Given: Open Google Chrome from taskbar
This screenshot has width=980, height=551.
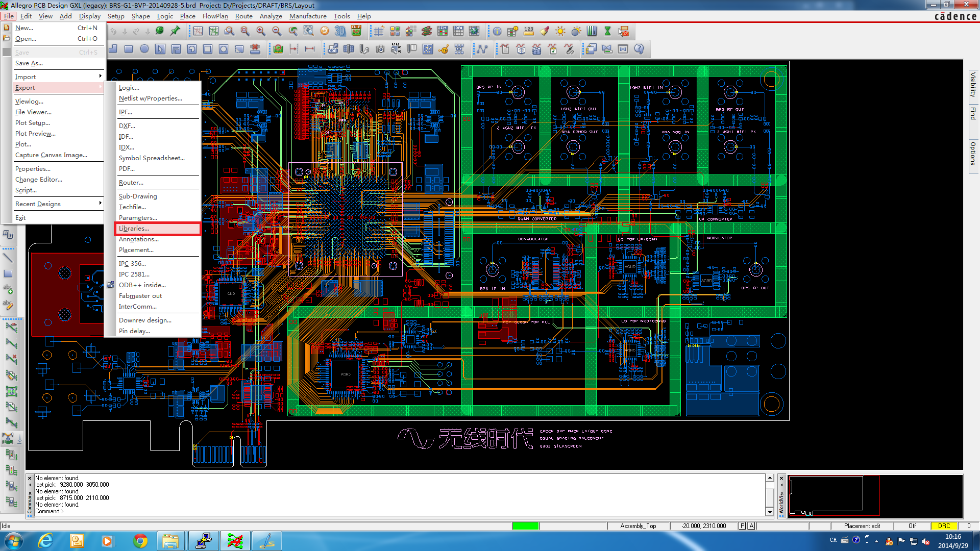Looking at the screenshot, I should click(140, 541).
